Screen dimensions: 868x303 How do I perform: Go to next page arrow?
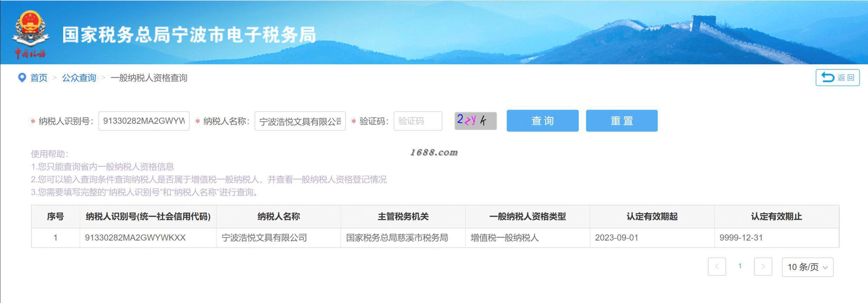763,267
